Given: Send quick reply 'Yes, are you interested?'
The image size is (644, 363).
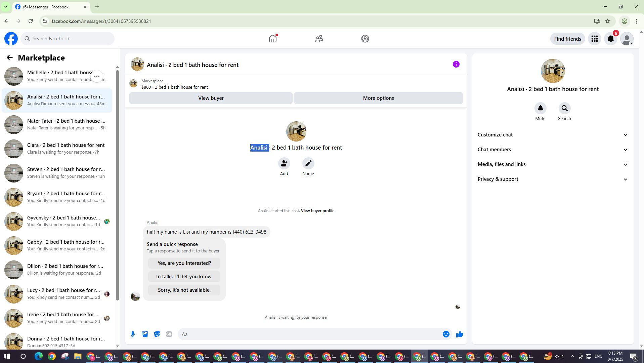Looking at the screenshot, I should point(184,263).
